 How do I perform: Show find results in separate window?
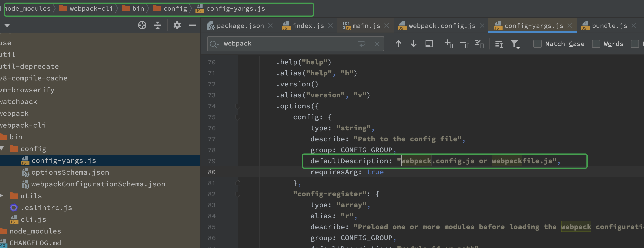click(429, 44)
